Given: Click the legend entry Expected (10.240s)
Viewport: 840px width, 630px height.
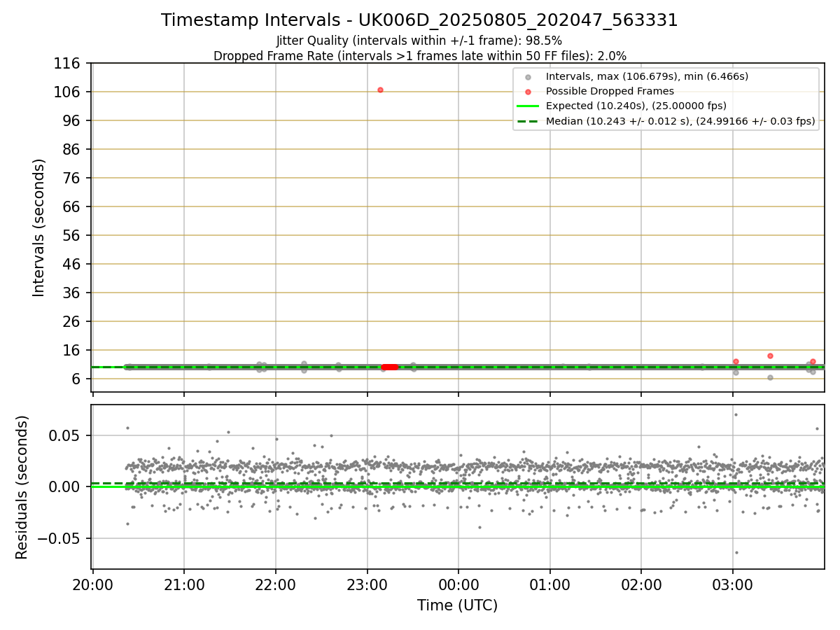Looking at the screenshot, I should pos(636,106).
